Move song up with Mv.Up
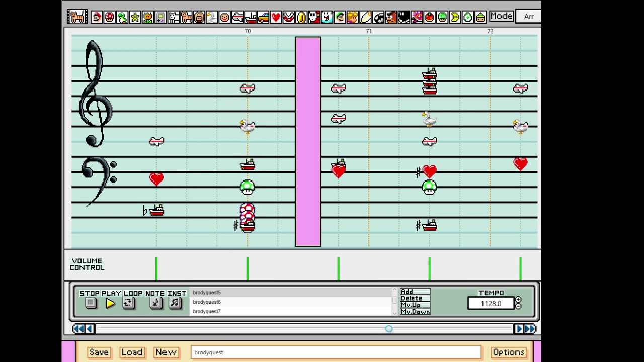 click(x=415, y=305)
